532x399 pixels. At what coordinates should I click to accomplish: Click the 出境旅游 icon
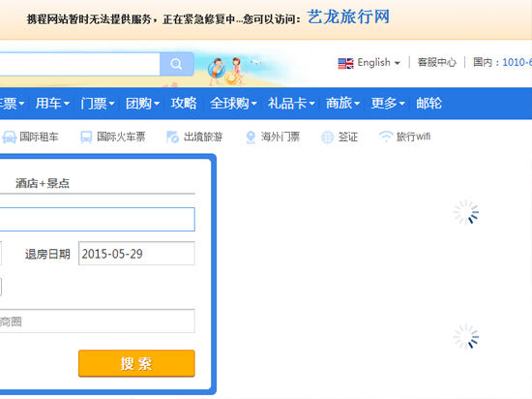pos(172,138)
